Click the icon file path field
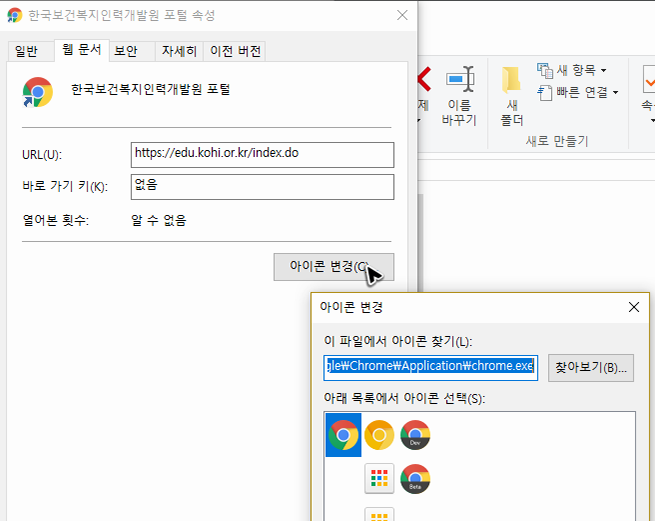Image resolution: width=655 pixels, height=521 pixels. (430, 368)
